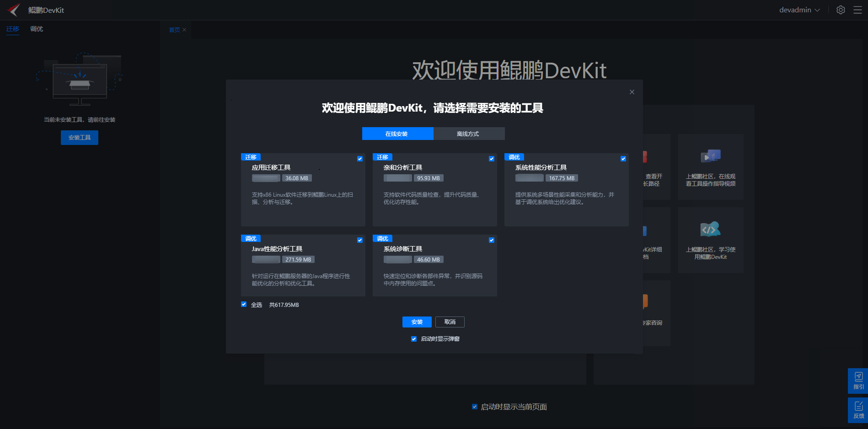Select the 调优 sidebar tab
Viewport: 868px width, 429px height.
pos(37,29)
